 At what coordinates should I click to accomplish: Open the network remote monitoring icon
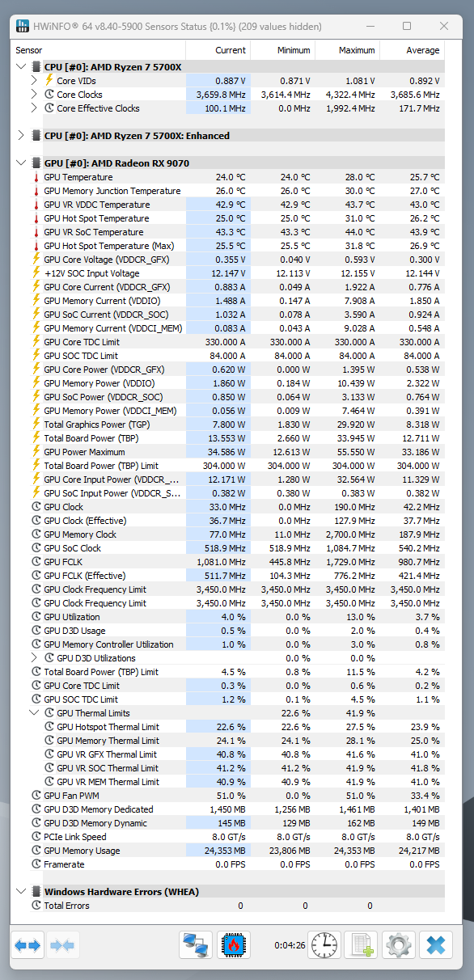coord(195,944)
